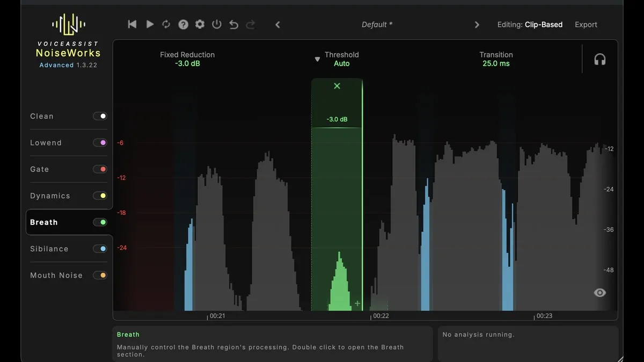Viewport: 644px width, 362px height.
Task: Click the 00:22 timeline marker
Action: click(380, 316)
